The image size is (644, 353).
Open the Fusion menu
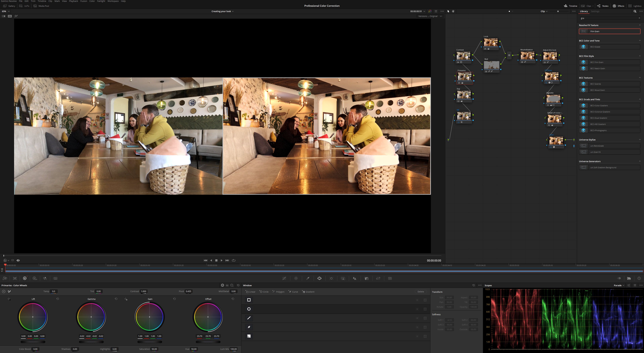point(84,1)
